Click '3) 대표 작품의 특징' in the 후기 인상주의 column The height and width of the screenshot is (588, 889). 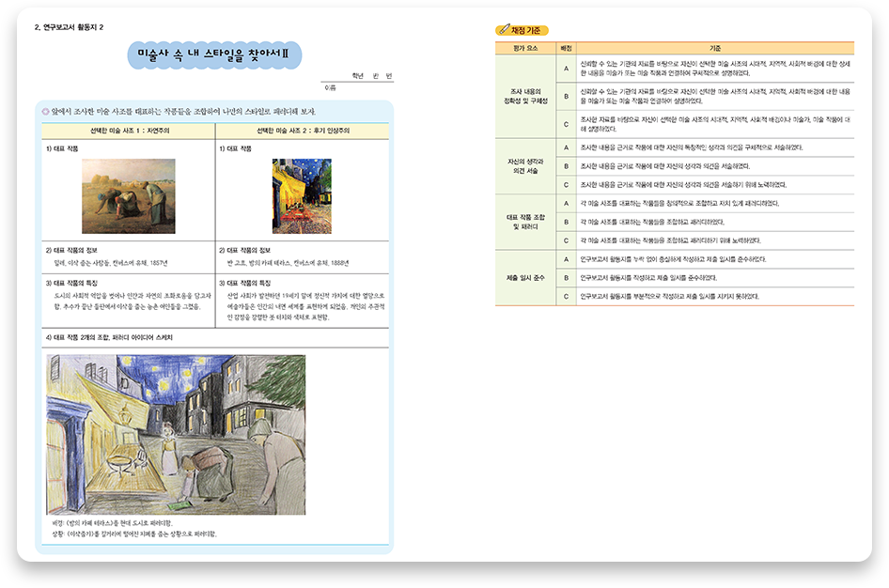pos(245,284)
